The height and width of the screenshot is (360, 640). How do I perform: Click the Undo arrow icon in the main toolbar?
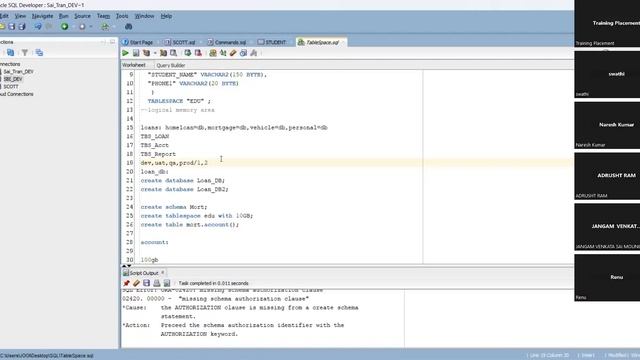(38, 27)
